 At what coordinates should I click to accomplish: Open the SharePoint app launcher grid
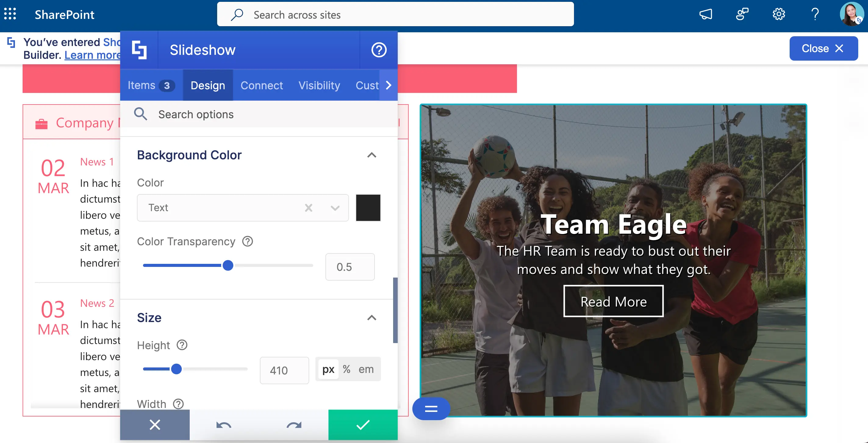point(10,14)
